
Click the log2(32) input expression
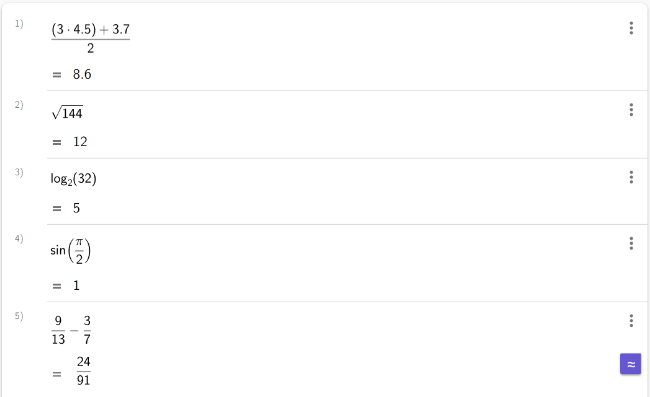[x=73, y=179]
